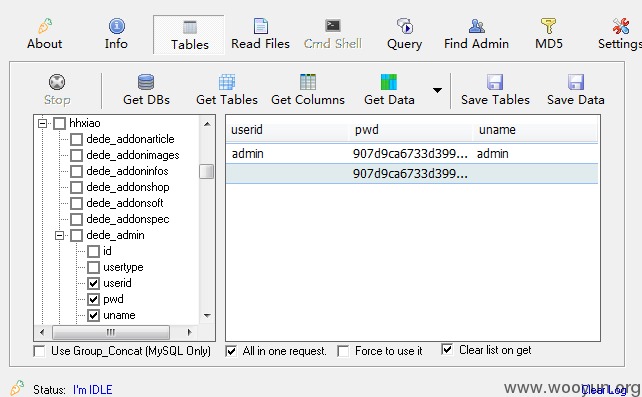Check the hhxiao database checkbox
The width and height of the screenshot is (642, 397).
pyautogui.click(x=59, y=123)
